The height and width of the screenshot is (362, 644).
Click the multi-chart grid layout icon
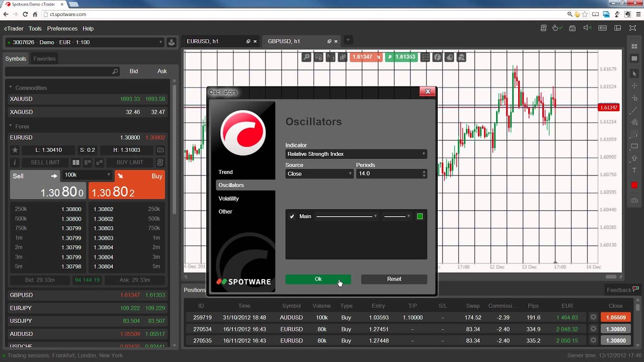(x=634, y=46)
